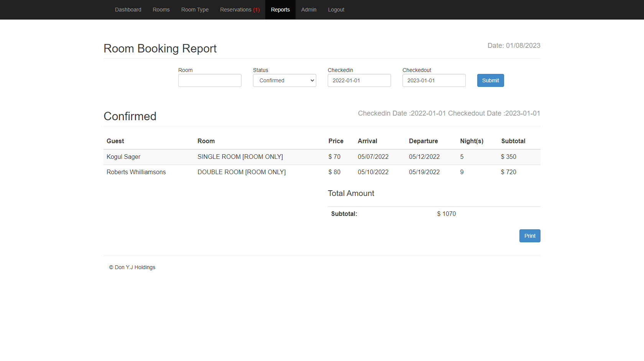Select guest name Roberts Whilliamsons
The width and height of the screenshot is (644, 361).
tap(136, 172)
